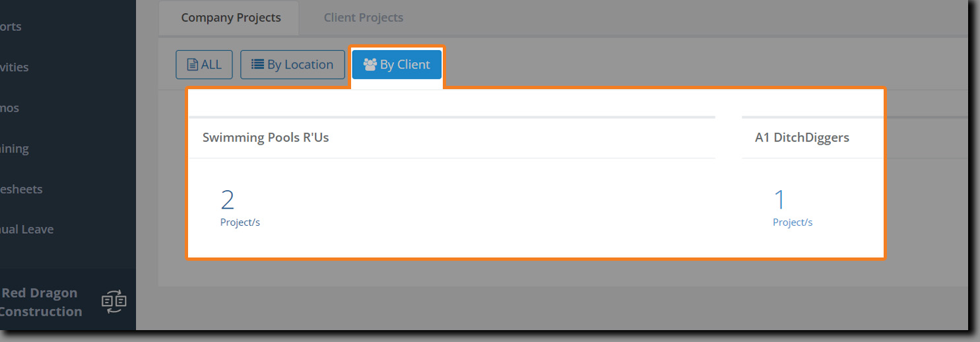Open Annual Leave in the sidebar
Viewport: 980px width, 342px height.
(x=26, y=229)
